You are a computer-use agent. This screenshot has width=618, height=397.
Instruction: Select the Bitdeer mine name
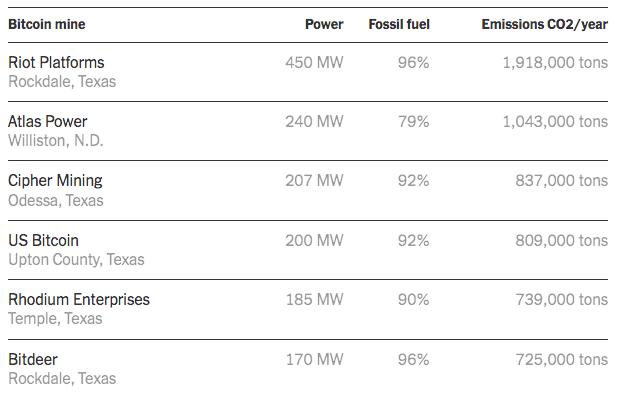33,360
